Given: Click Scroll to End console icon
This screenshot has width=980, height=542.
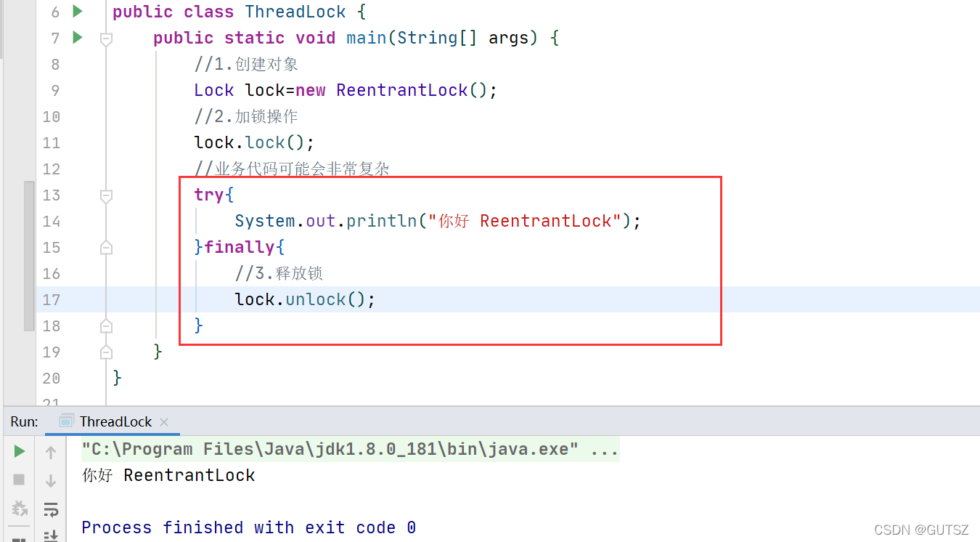Looking at the screenshot, I should pos(51,536).
